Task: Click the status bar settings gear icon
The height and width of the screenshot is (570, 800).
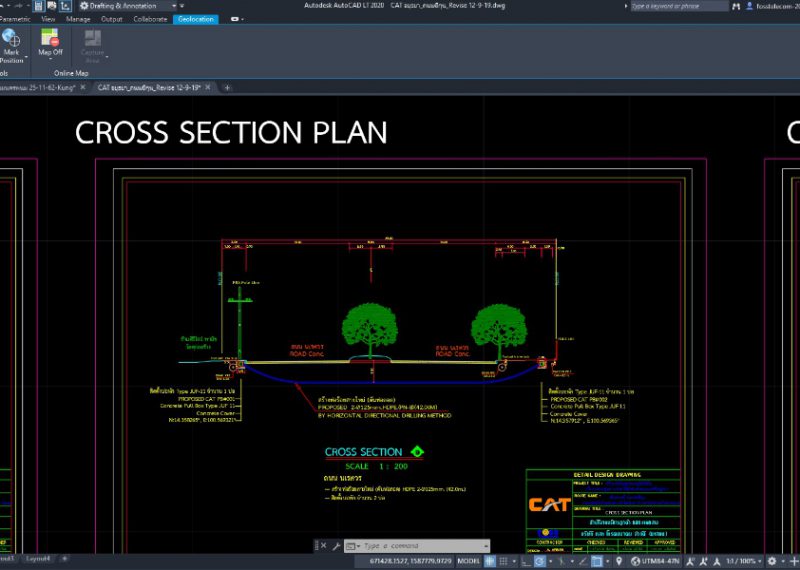Action: 772,561
